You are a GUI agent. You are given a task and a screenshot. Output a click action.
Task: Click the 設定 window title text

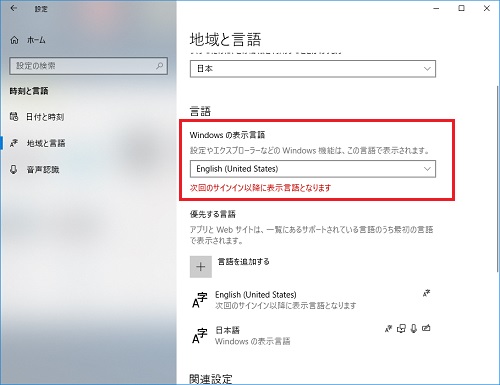tap(41, 9)
